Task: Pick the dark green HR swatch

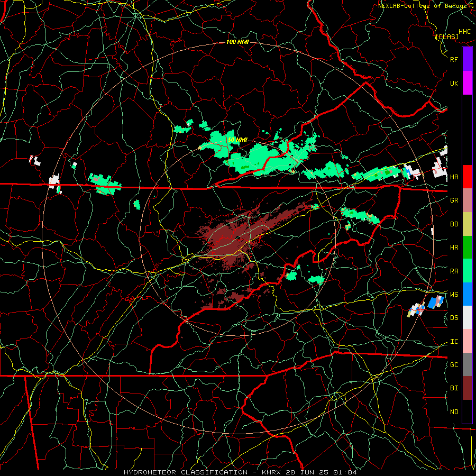Action: [x=467, y=248]
